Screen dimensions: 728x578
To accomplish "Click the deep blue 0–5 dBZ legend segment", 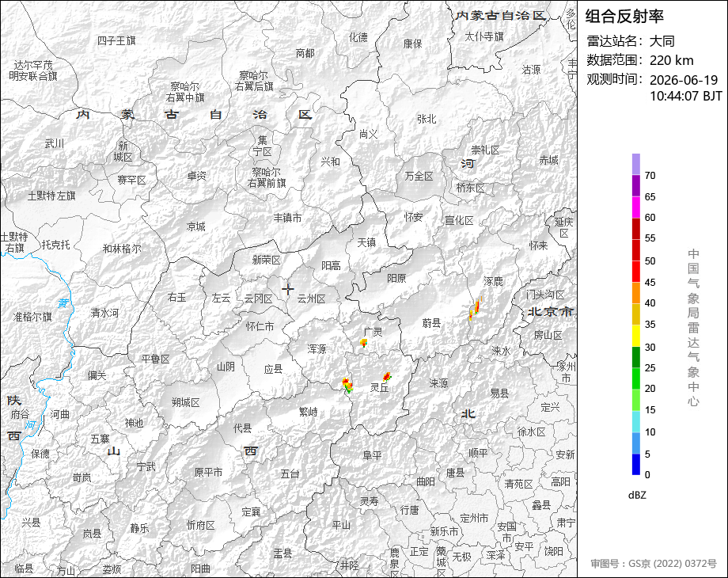I will click(x=636, y=464).
